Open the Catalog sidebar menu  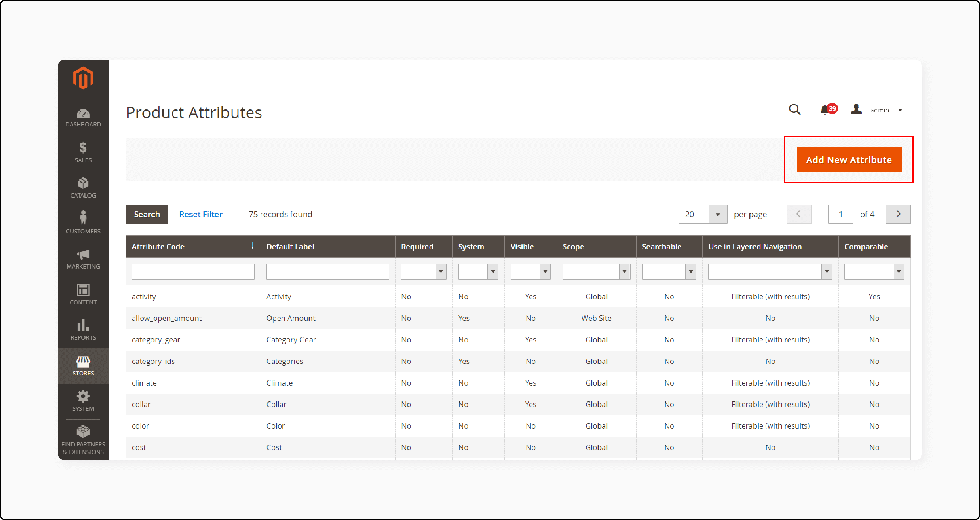(83, 188)
